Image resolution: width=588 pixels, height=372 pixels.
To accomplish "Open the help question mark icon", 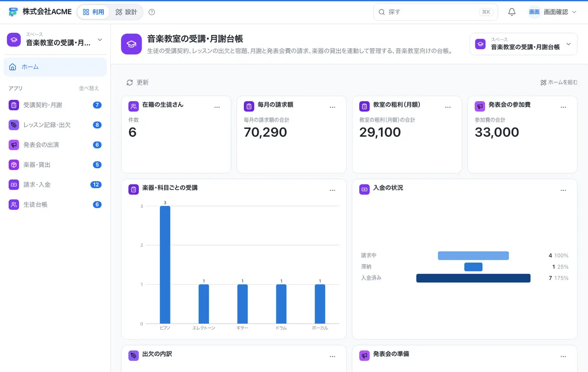I will click(152, 12).
